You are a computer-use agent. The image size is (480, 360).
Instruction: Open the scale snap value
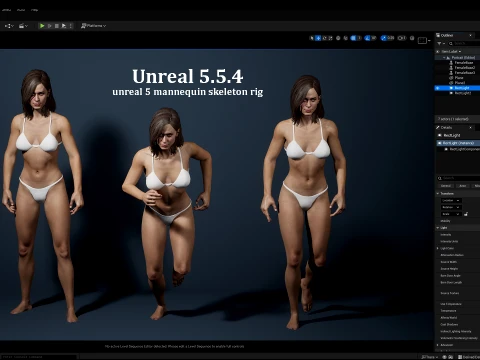[x=391, y=38]
